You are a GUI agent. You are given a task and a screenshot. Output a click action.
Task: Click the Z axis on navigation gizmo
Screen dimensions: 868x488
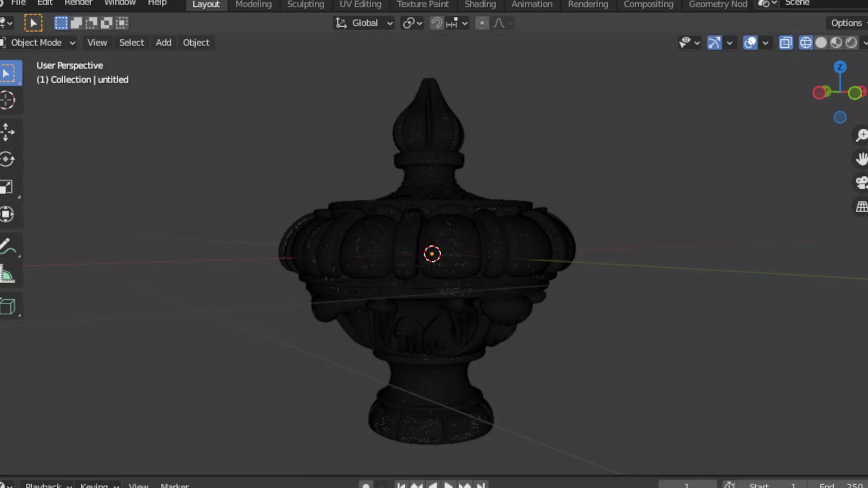[840, 67]
